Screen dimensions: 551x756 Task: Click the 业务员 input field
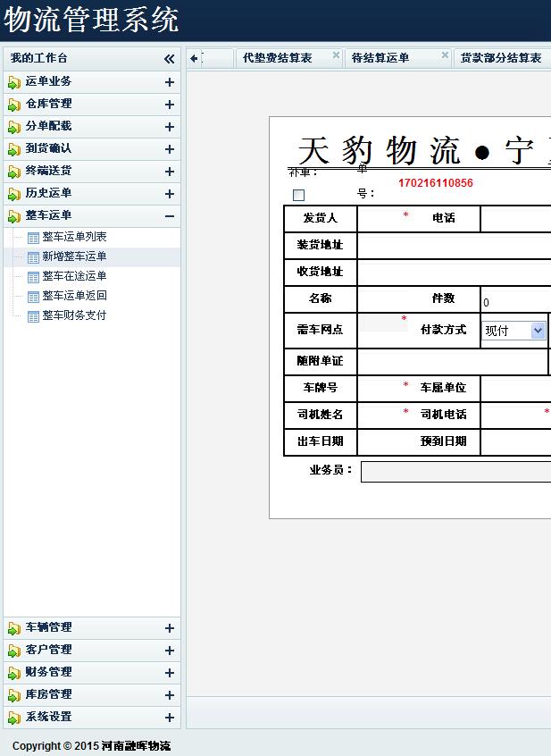pos(455,472)
